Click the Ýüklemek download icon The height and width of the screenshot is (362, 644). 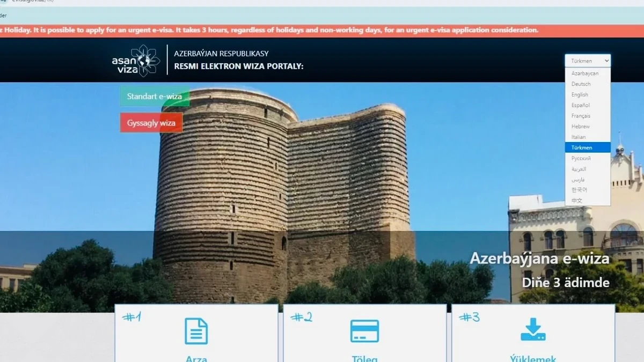point(533,330)
